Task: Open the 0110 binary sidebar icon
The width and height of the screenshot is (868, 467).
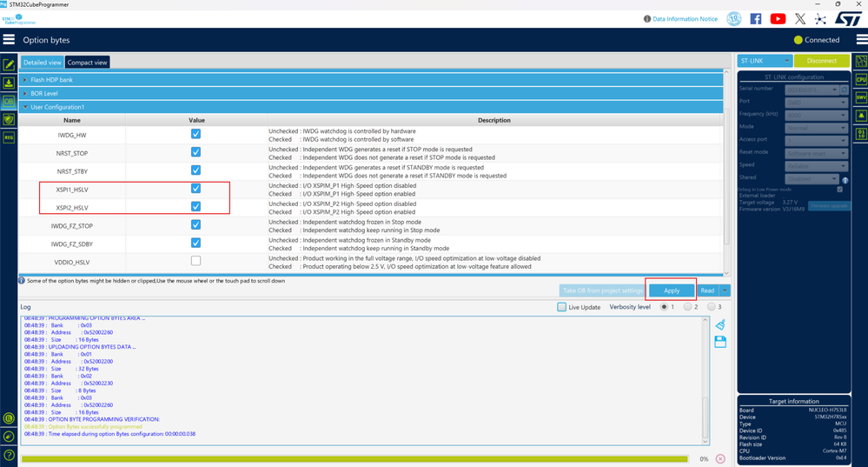Action: (861, 134)
